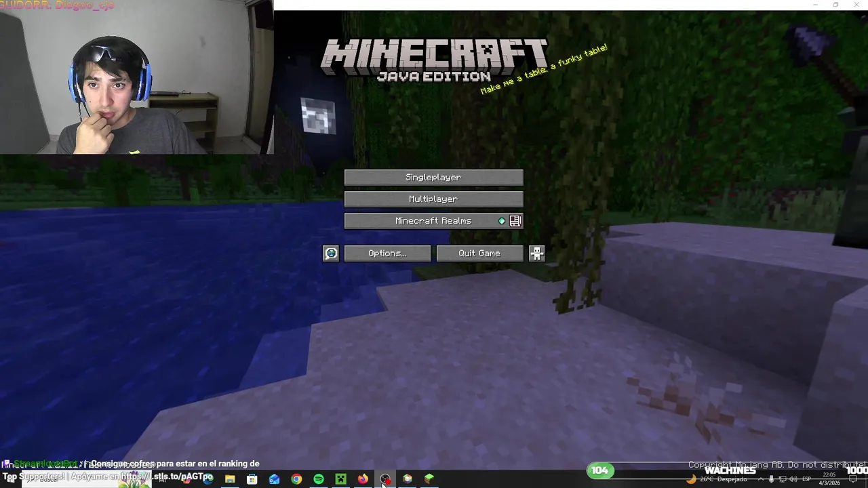Open the Options menu

[x=387, y=253]
